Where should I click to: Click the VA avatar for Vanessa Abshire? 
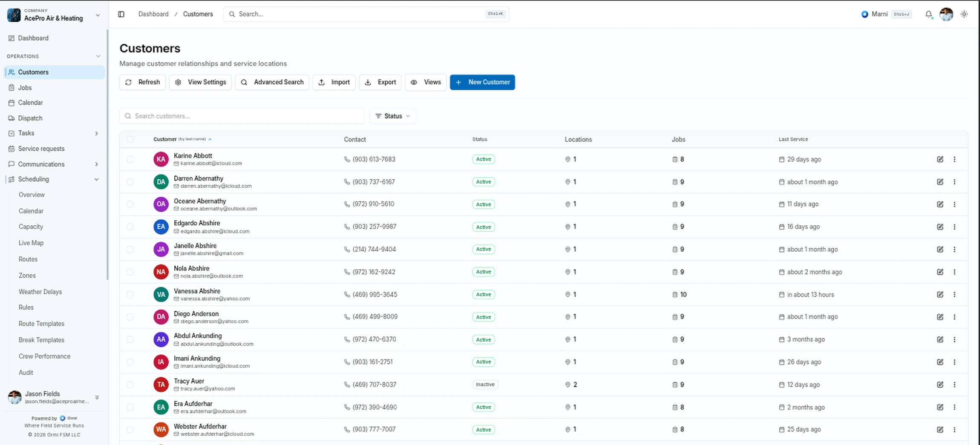click(x=161, y=295)
